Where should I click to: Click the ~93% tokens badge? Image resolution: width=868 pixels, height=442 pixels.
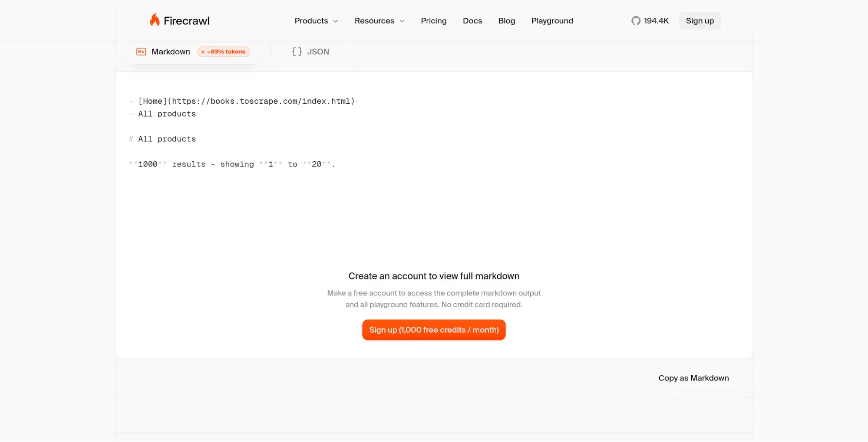(224, 52)
